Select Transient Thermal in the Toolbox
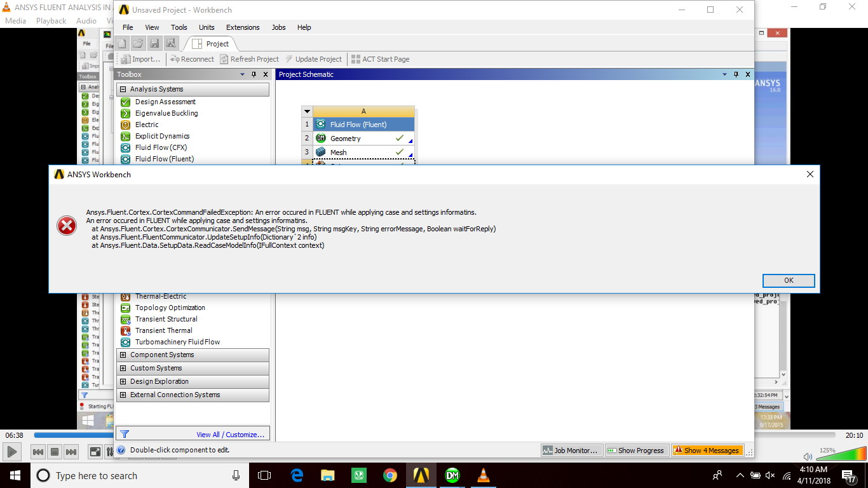 163,330
